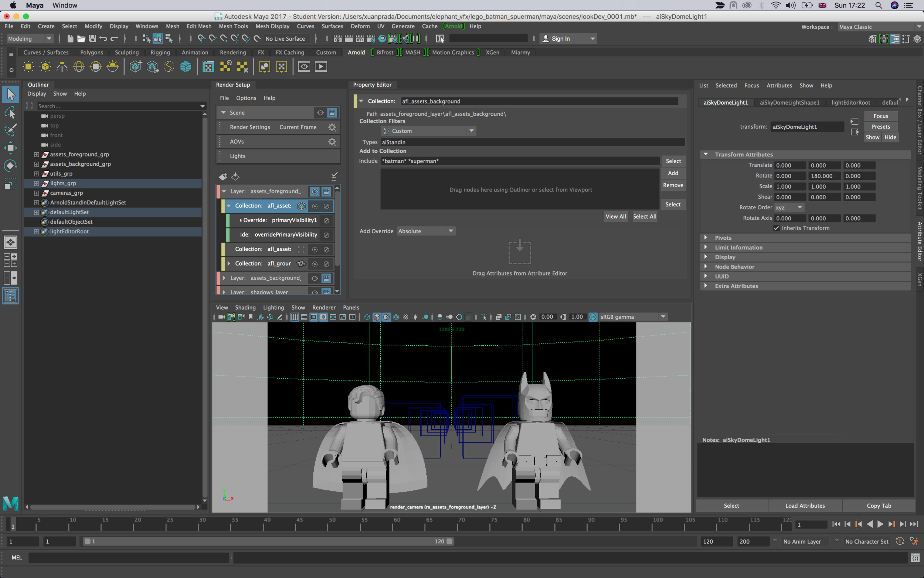Open macOS Spotlight search
Viewport: 924px width, 578px height.
click(878, 5)
